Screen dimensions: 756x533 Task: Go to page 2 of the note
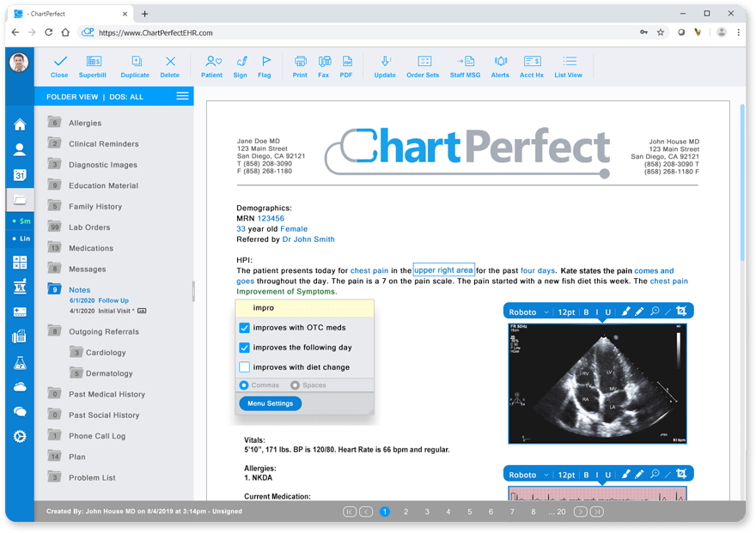(406, 512)
